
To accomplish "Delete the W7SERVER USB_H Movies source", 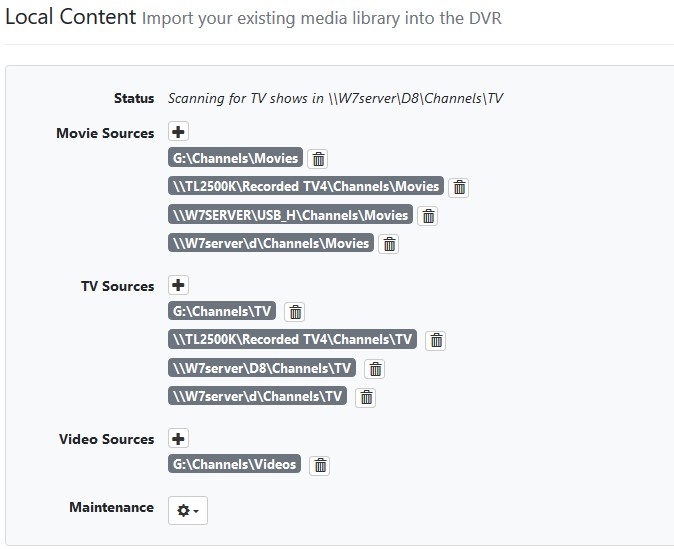I will pyautogui.click(x=428, y=216).
